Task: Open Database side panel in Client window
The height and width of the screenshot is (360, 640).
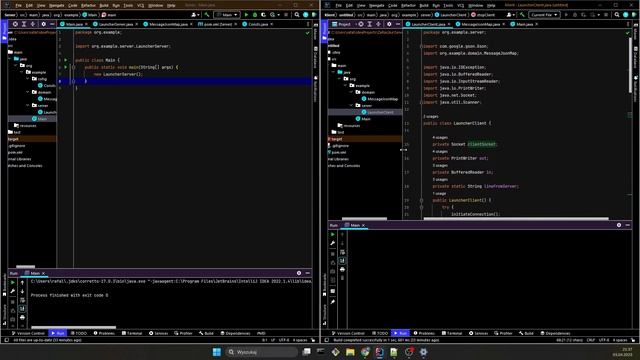Action: click(636, 57)
